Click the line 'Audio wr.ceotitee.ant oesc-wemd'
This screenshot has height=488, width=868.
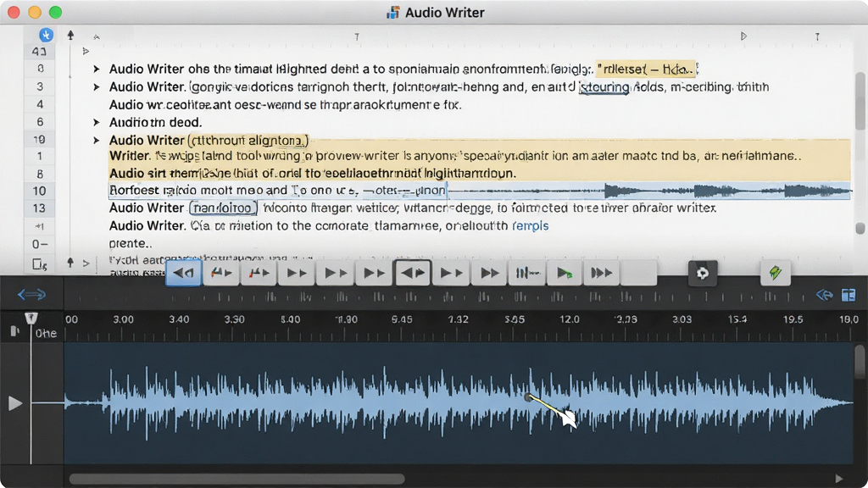point(285,104)
